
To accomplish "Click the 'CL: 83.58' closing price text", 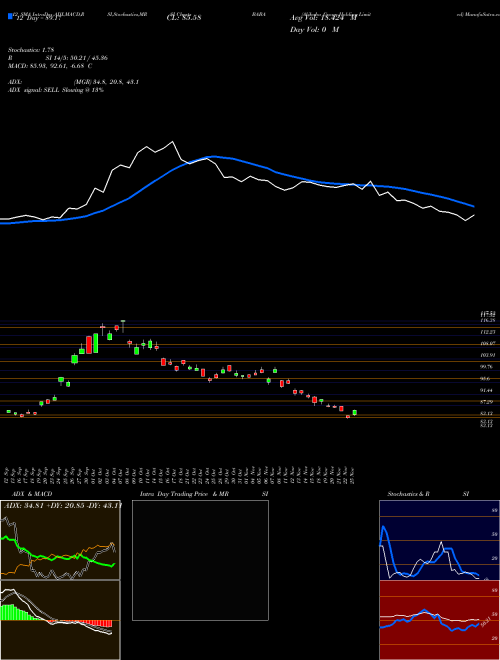I will [184, 18].
